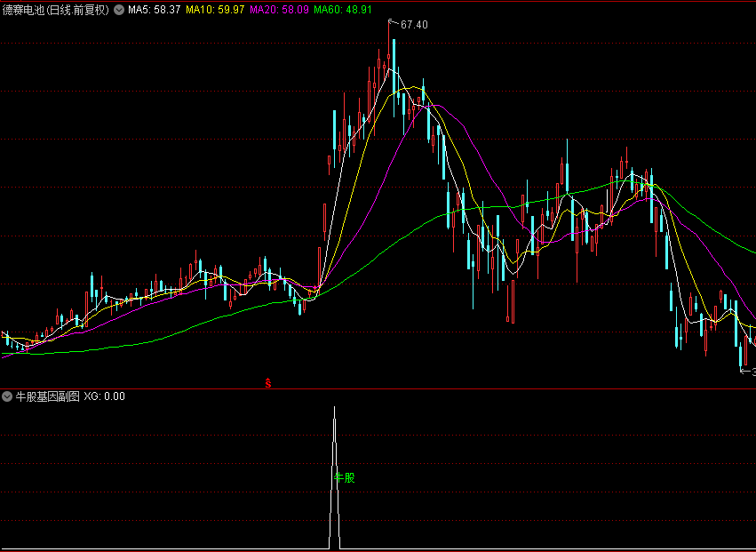Select the MA20: 58.09 label
The image size is (756, 552).
(279, 10)
